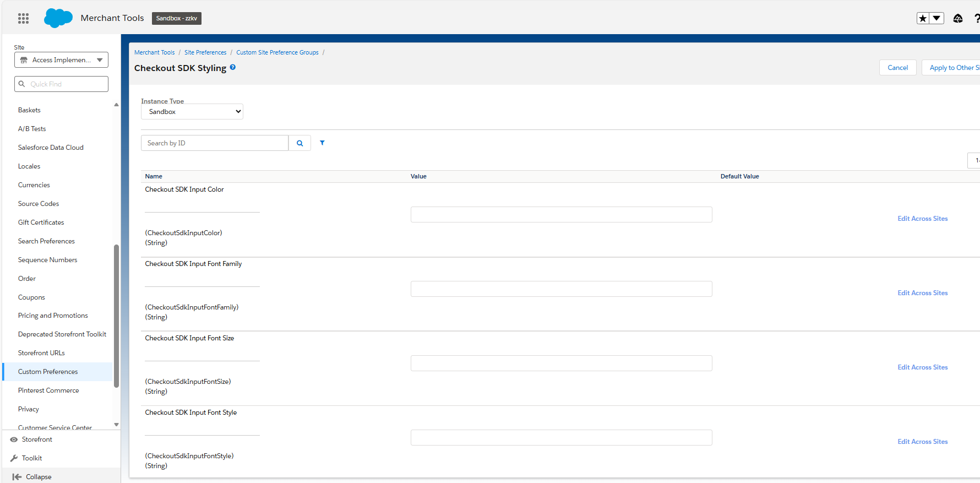Screen dimensions: 980x483
Task: Open the app launcher grid icon
Action: (23, 18)
